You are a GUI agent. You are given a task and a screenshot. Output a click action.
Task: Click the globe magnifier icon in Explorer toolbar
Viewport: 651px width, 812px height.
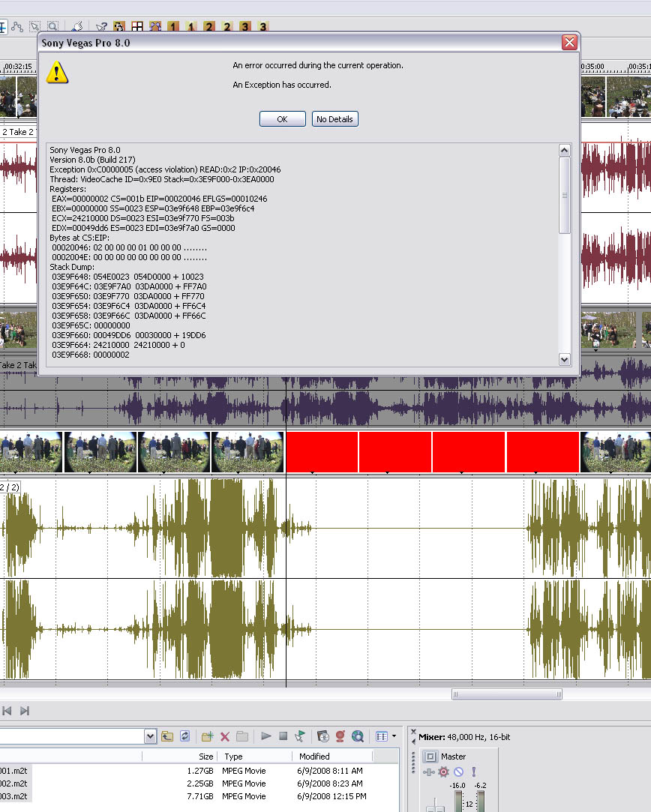click(x=357, y=736)
